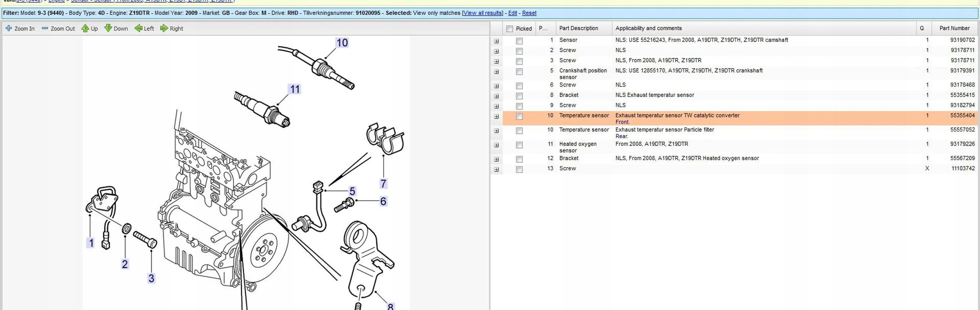Select callout 3 in the engine diagram
Viewport: 980px width, 310px height.
pos(151,278)
